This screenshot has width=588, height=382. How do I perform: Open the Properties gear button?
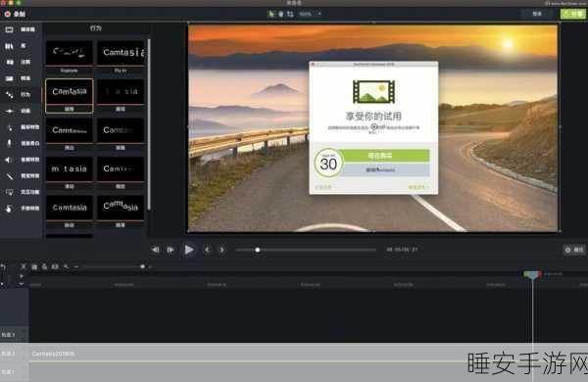[x=574, y=250]
